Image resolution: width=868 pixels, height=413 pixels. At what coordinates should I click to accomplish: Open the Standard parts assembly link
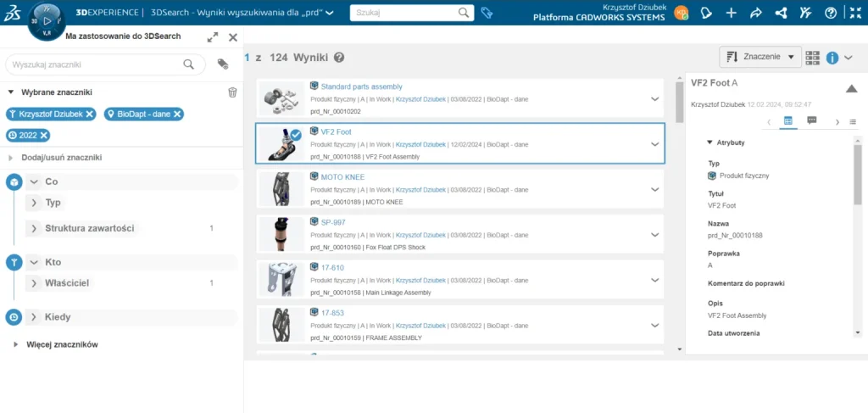[x=361, y=87]
